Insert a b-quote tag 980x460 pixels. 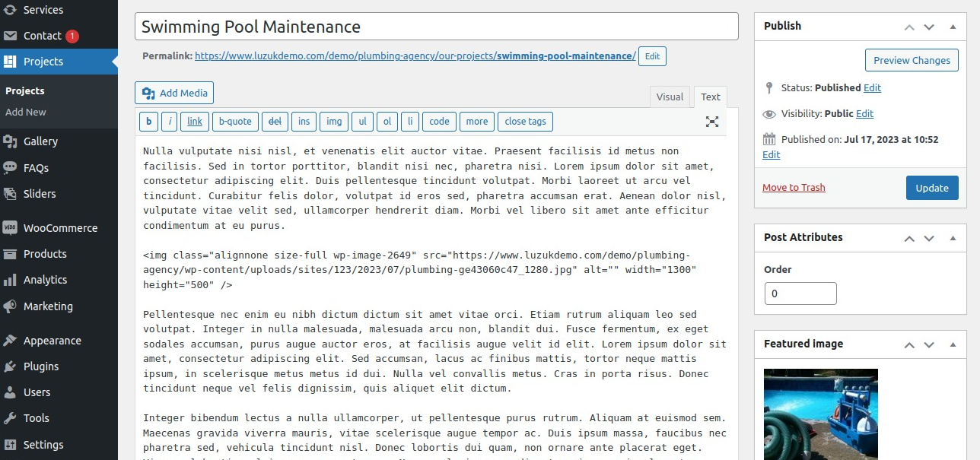(x=235, y=122)
